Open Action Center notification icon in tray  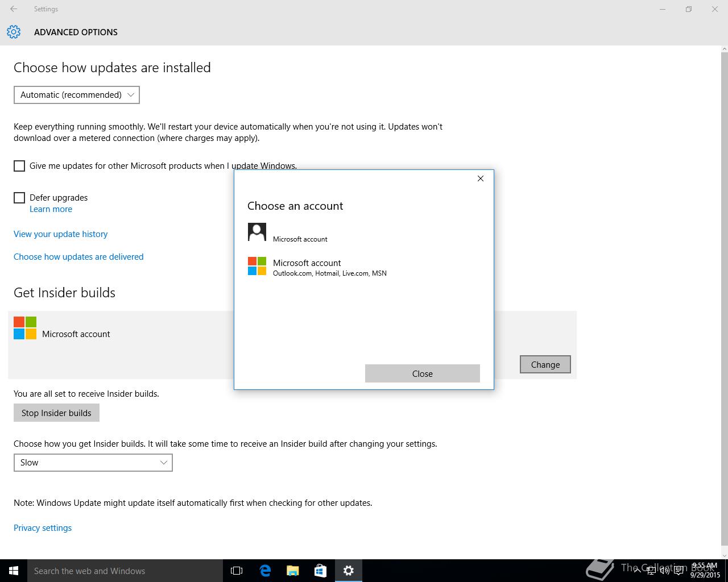(x=679, y=571)
